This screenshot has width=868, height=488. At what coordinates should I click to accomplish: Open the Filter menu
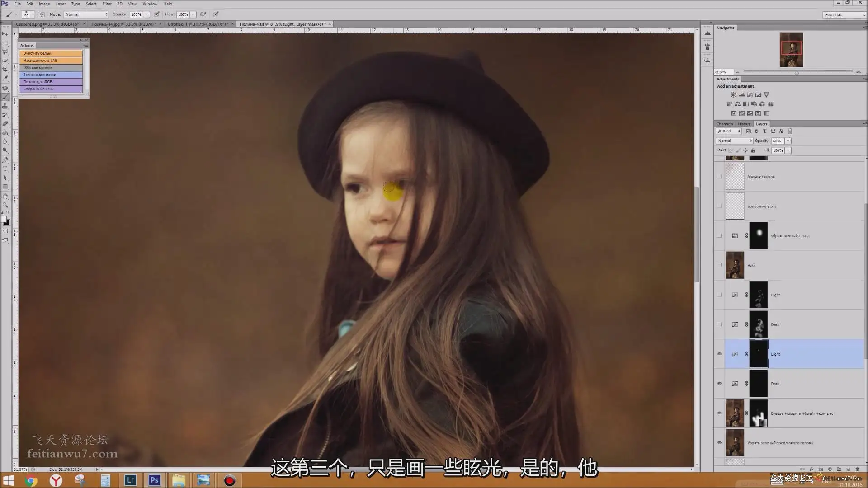107,4
